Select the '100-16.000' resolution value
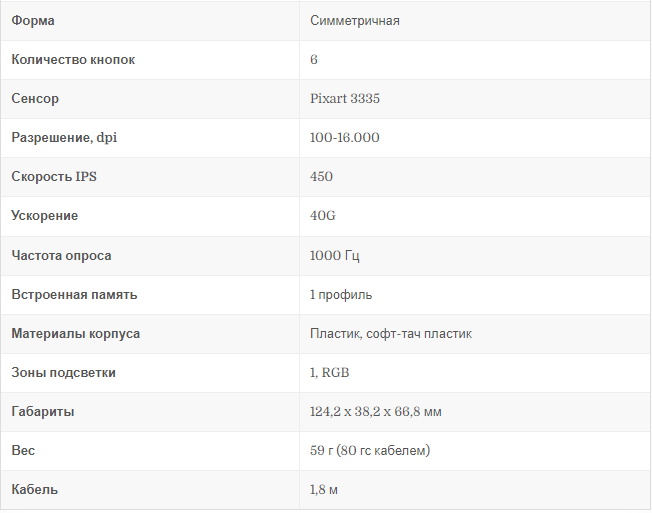 (x=345, y=138)
